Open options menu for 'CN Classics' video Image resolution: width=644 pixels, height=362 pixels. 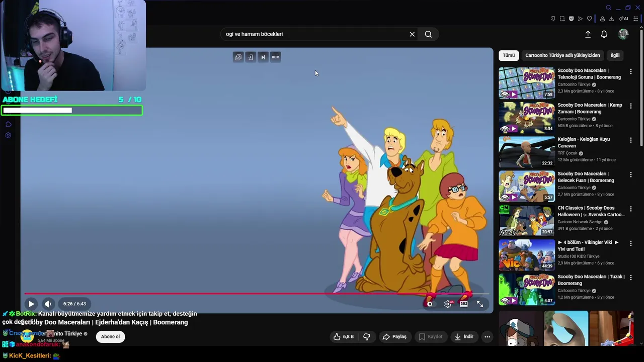pos(630,209)
